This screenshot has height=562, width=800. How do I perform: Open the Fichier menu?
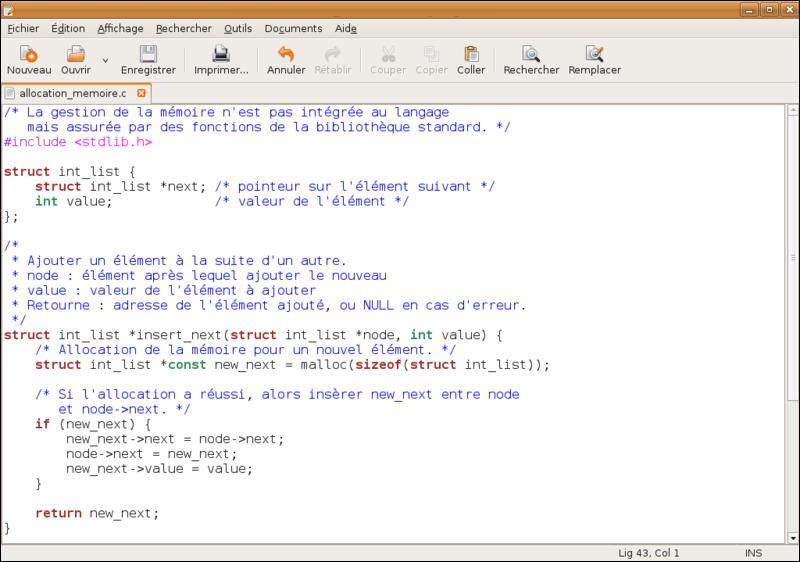click(x=23, y=29)
